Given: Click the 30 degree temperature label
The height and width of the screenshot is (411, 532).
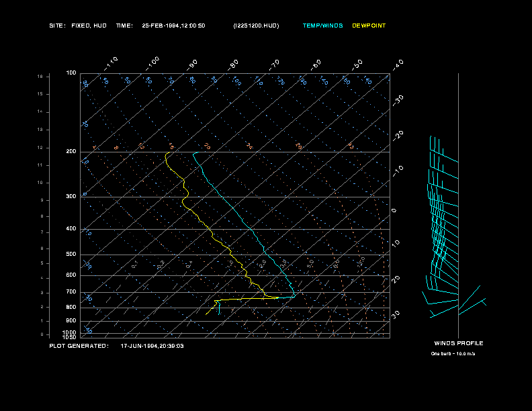Looking at the screenshot, I should pos(396,314).
